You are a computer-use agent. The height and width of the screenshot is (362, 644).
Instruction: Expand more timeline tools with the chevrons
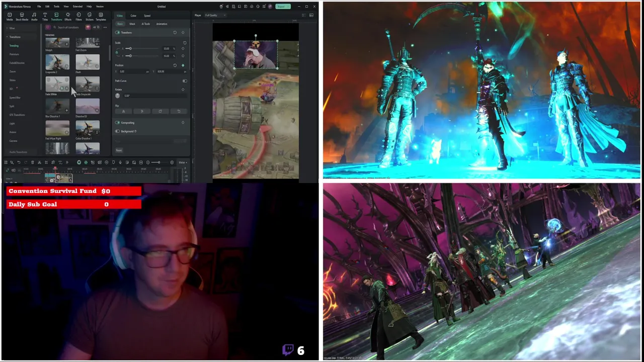point(67,162)
